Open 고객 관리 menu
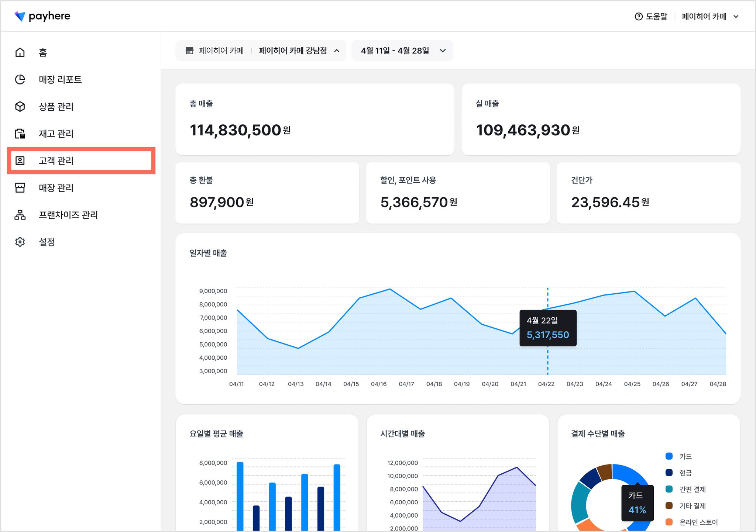This screenshot has width=756, height=532. 81,160
